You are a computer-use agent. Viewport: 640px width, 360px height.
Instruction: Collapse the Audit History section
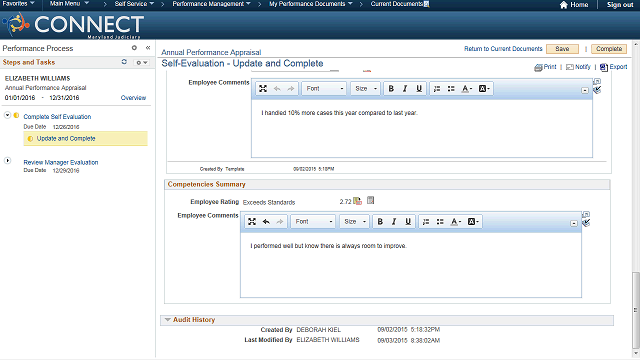(167, 320)
